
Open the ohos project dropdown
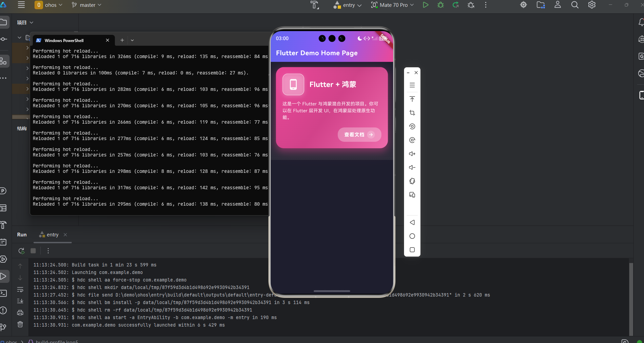point(49,5)
